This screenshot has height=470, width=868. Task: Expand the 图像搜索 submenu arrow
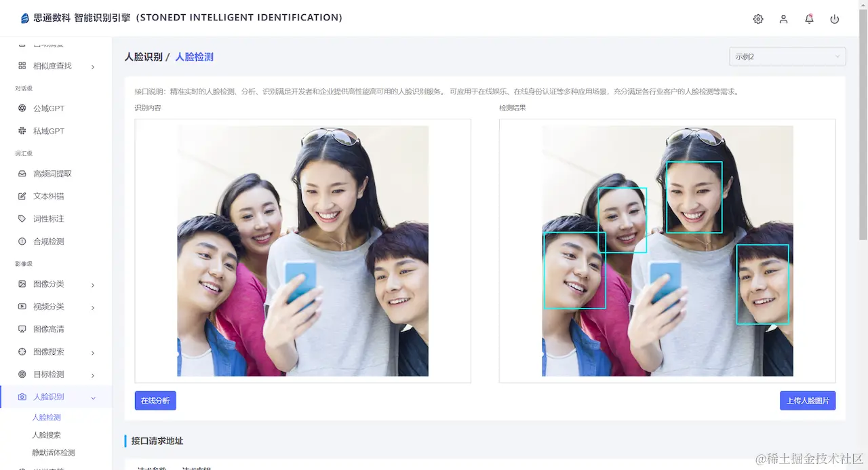tap(93, 353)
